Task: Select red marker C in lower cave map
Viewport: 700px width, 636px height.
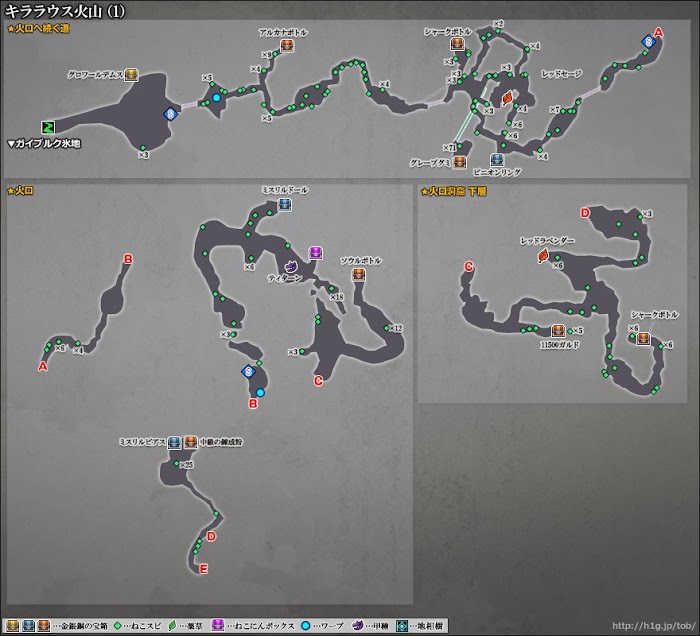Action: point(468,266)
